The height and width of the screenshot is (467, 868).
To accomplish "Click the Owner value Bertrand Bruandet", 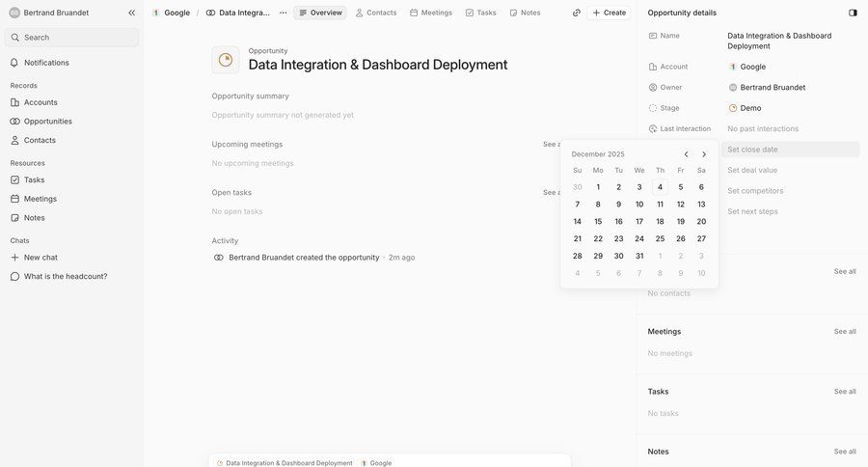I will pyautogui.click(x=767, y=88).
